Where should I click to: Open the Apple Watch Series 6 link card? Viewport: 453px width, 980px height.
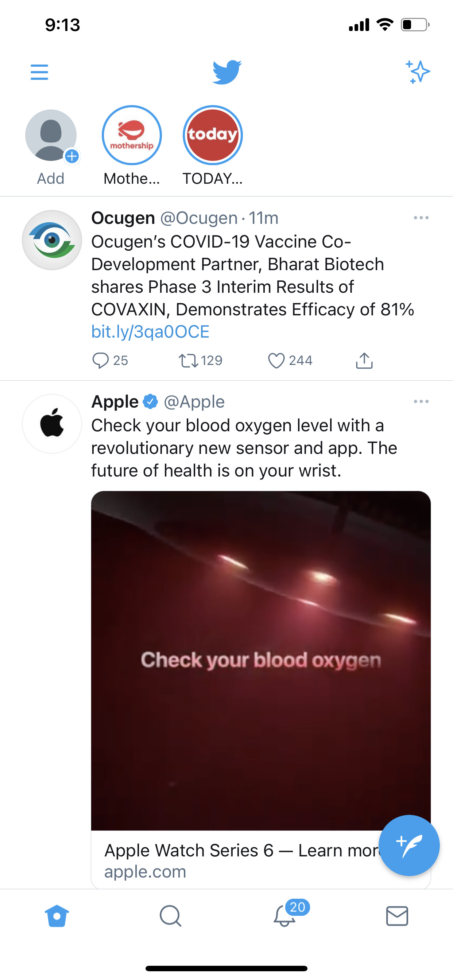236,860
